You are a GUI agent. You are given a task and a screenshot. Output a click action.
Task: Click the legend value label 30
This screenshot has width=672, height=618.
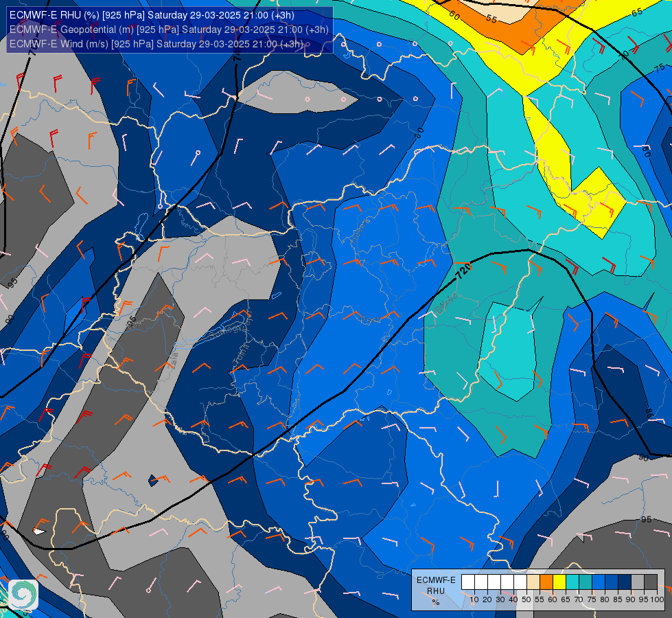coord(500,599)
